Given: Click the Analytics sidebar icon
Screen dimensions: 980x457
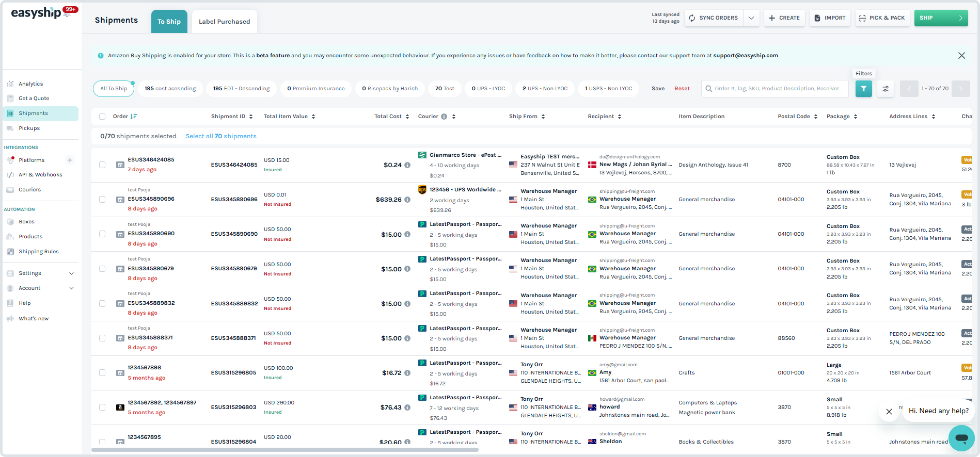Looking at the screenshot, I should pos(10,84).
